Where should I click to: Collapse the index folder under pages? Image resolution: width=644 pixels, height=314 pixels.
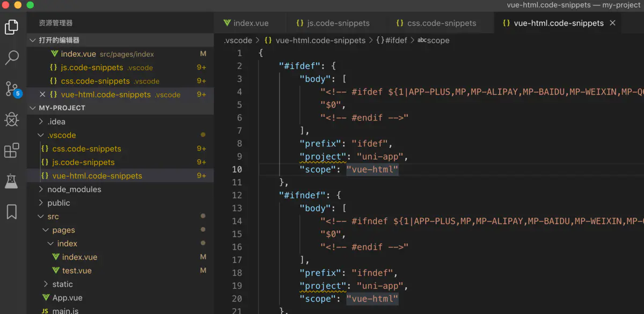coord(52,243)
